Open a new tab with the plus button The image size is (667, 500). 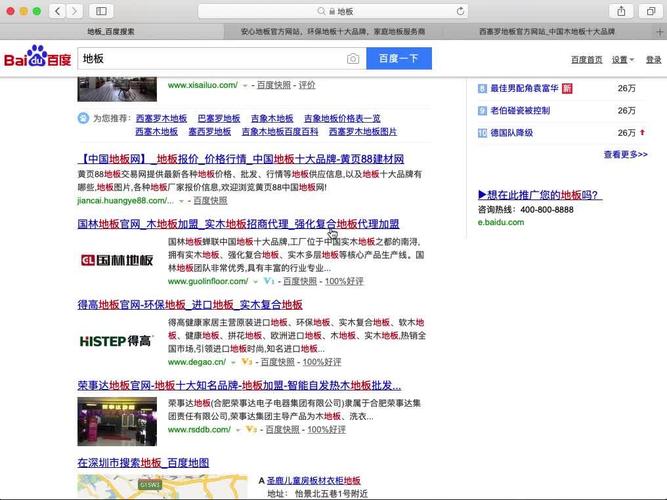point(660,31)
